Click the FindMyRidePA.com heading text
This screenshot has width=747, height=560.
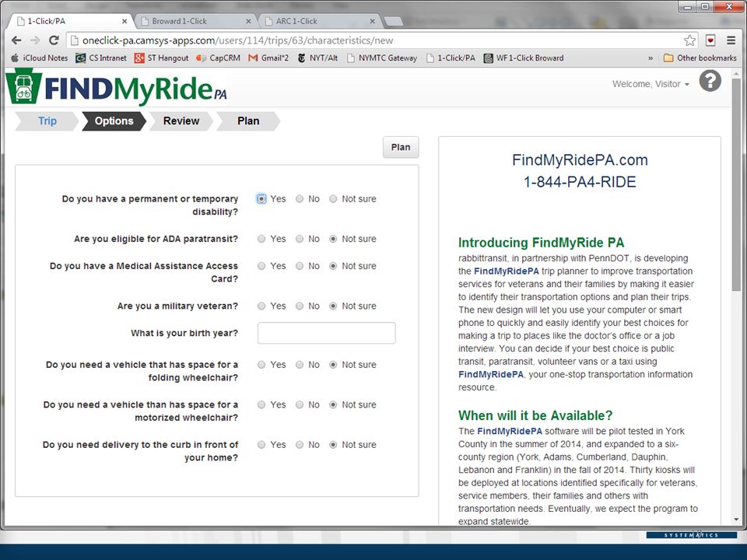coord(580,160)
